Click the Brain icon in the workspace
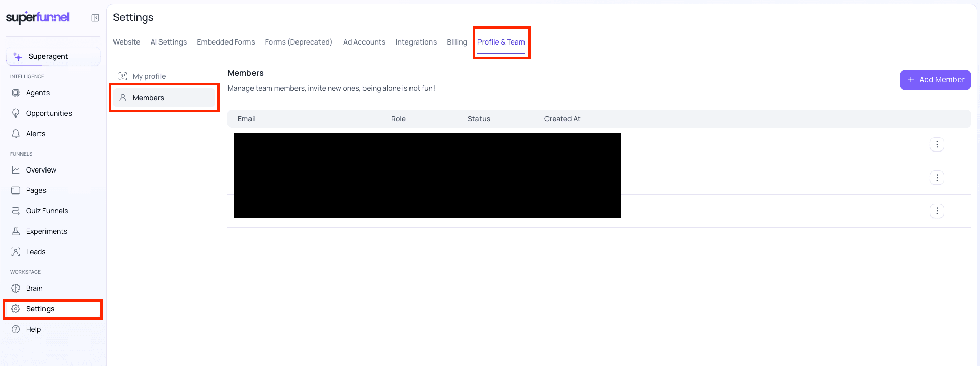The width and height of the screenshot is (980, 366). coord(16,288)
